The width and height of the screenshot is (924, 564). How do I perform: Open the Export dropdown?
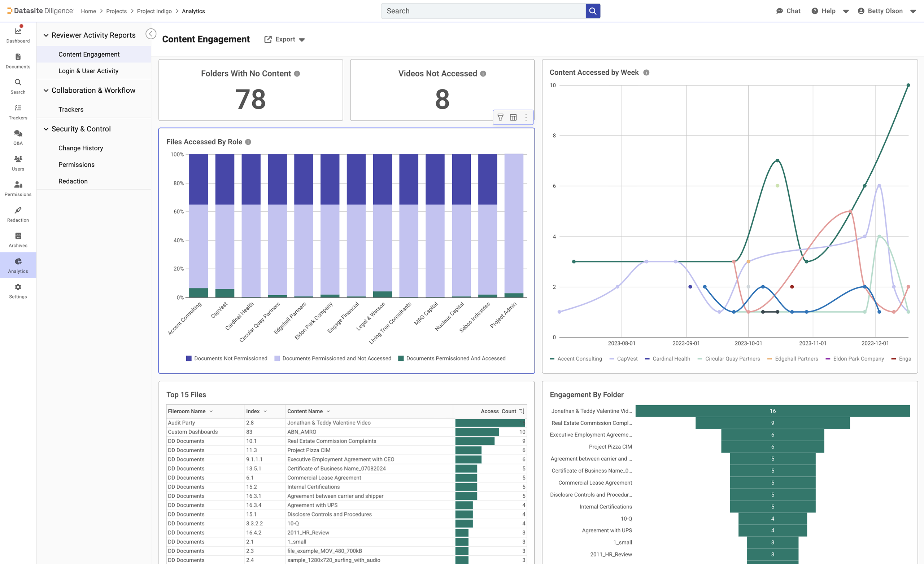click(x=285, y=39)
